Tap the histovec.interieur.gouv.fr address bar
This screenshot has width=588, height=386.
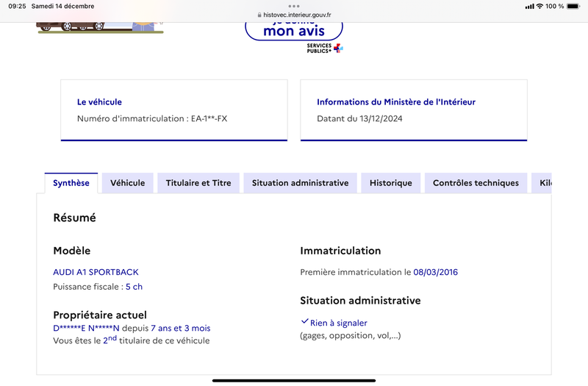pyautogui.click(x=294, y=15)
